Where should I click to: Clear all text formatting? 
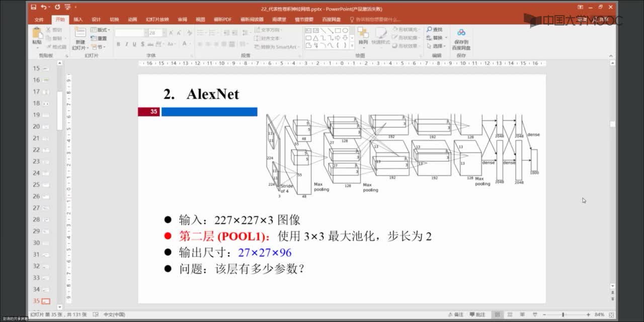pyautogui.click(x=189, y=33)
